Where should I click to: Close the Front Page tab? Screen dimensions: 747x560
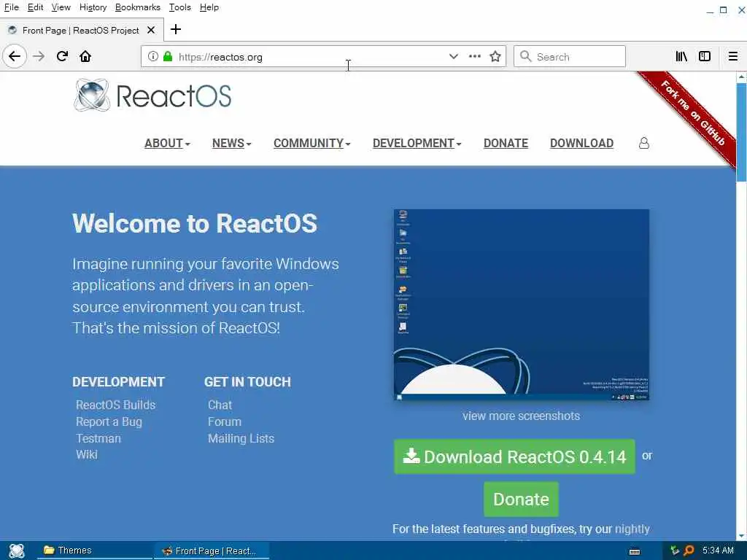(151, 30)
